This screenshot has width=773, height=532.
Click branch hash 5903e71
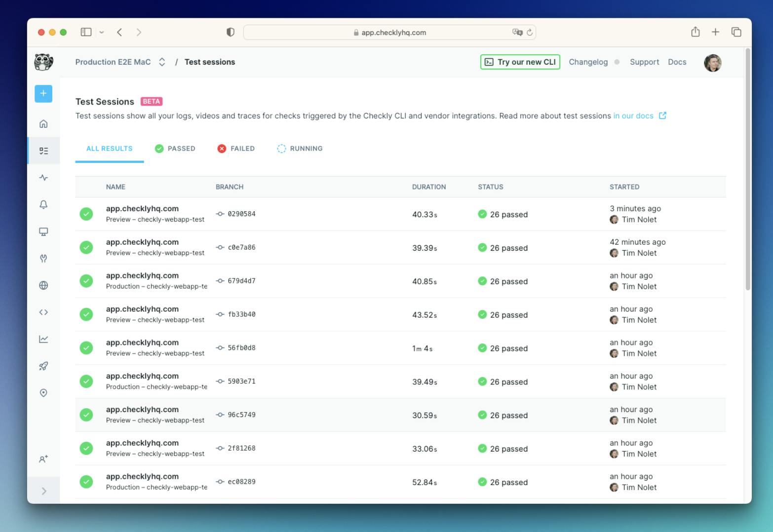pos(241,381)
